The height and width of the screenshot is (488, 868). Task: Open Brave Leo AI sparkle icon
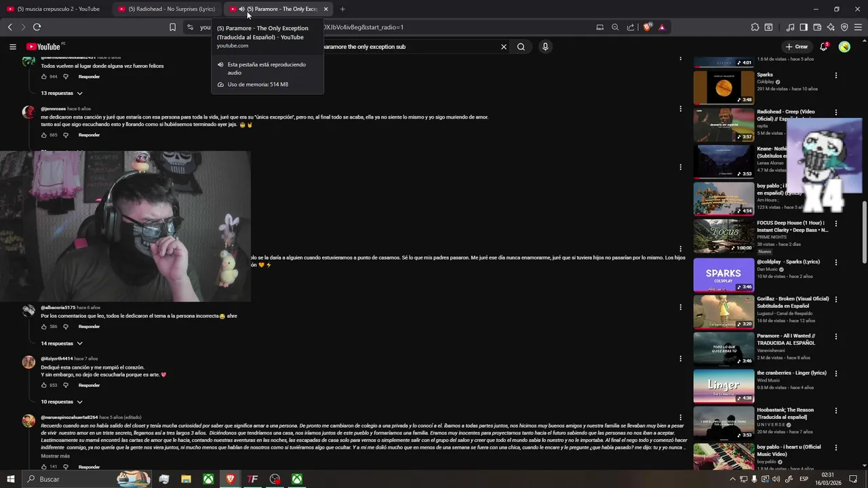pos(831,27)
